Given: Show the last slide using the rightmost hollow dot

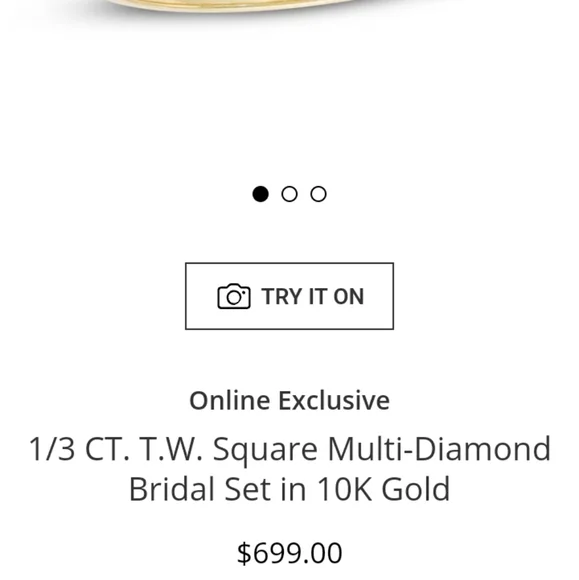Looking at the screenshot, I should [318, 194].
